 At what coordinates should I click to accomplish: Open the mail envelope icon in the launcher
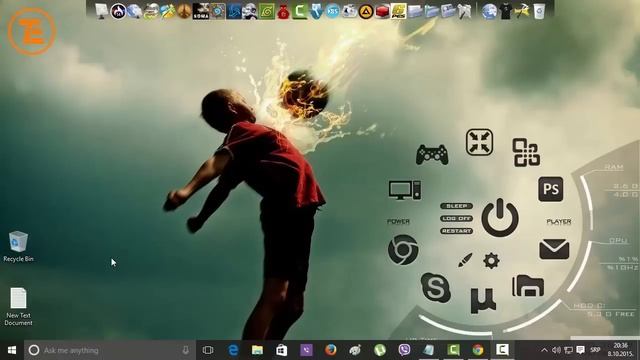[x=554, y=249]
